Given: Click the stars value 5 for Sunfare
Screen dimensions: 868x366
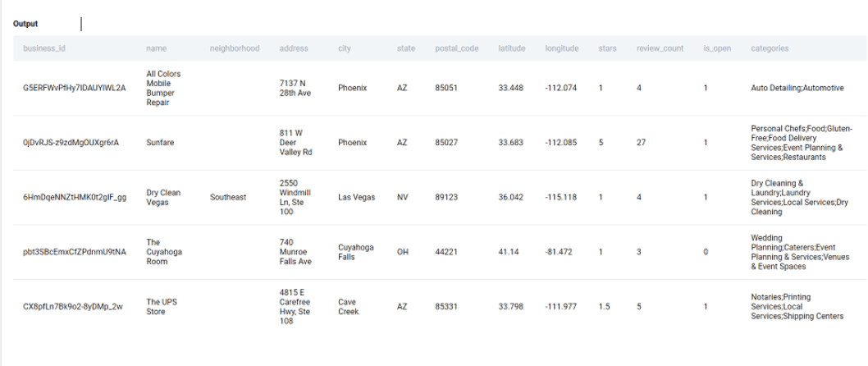Looking at the screenshot, I should click(x=601, y=143).
